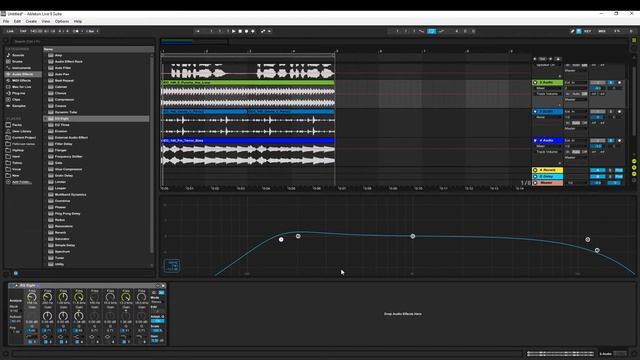Open the View menu

[x=46, y=21]
